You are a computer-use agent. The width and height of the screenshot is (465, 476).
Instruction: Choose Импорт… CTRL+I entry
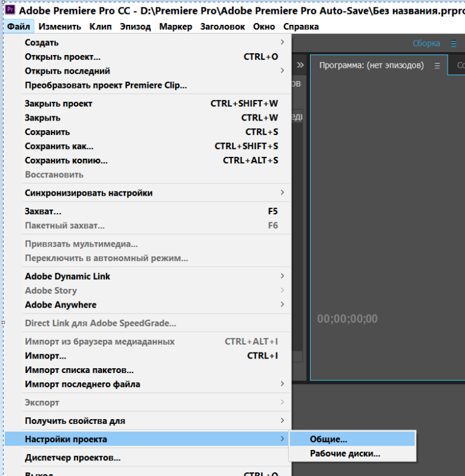(147, 355)
